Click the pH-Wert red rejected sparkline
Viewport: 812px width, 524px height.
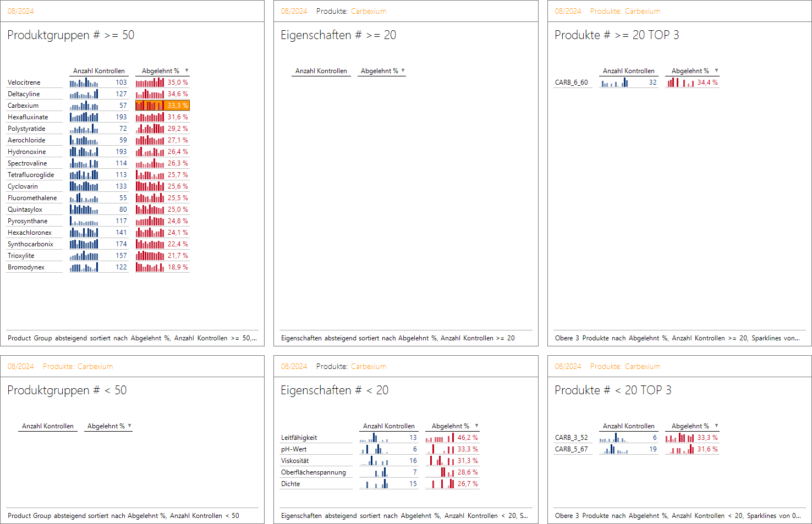click(x=440, y=449)
